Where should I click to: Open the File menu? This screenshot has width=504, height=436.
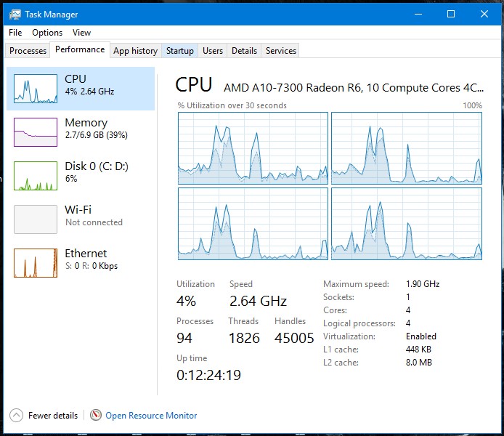tap(16, 33)
